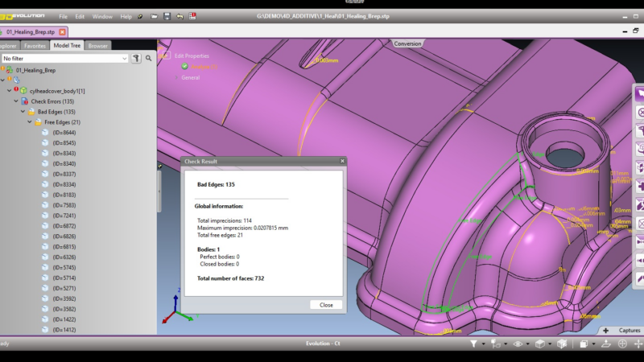Click the eye visibility icon in bottom toolbar

517,343
